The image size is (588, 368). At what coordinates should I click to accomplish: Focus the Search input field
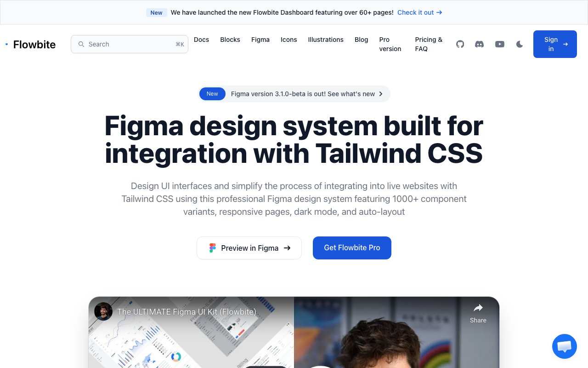(x=130, y=44)
